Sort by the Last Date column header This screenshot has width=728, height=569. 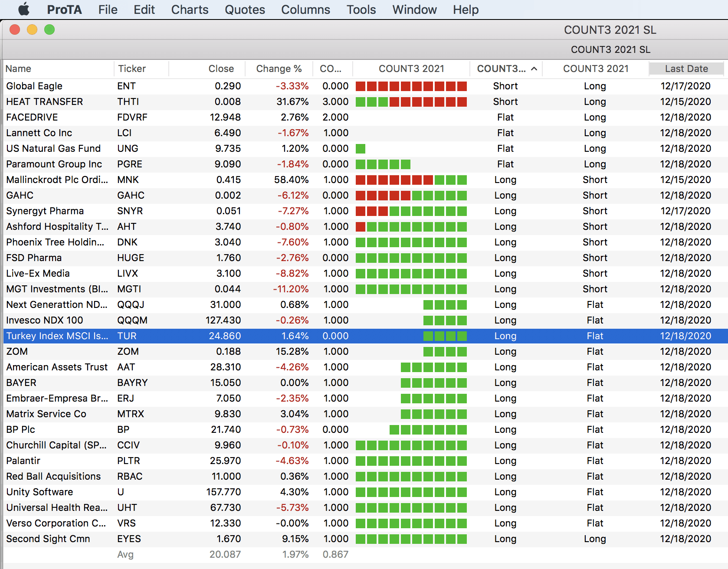click(686, 69)
